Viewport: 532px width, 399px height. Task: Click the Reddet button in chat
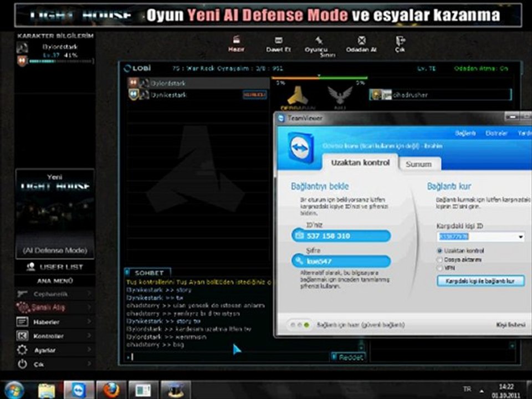[348, 357]
